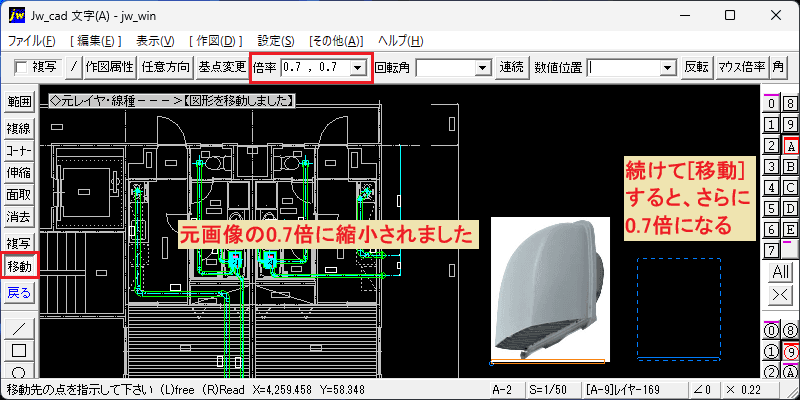Toggle layer A button
The width and height of the screenshot is (800, 400).
pos(790,147)
